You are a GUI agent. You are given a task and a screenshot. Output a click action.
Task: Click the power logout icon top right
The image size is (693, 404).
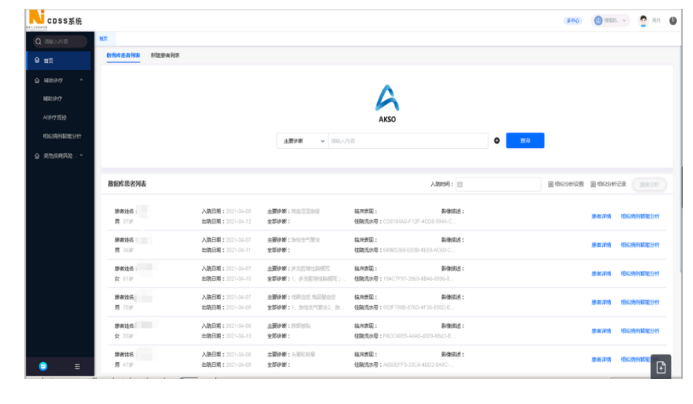[x=673, y=21]
